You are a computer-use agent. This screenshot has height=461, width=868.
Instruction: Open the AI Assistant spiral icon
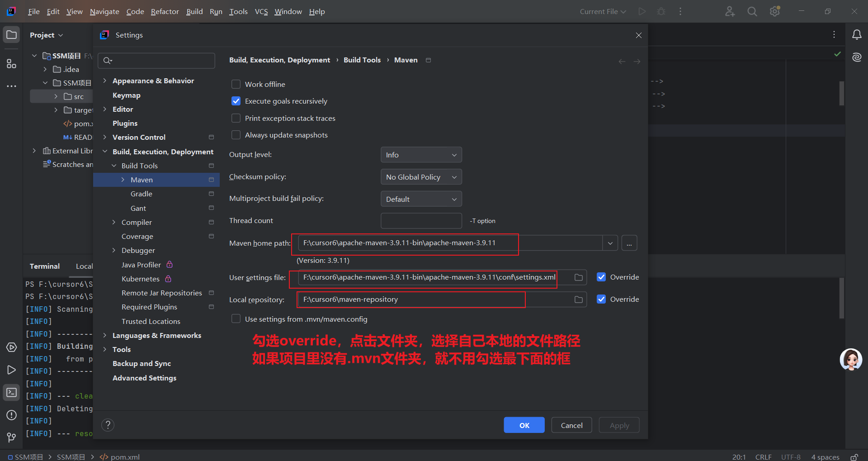[857, 57]
